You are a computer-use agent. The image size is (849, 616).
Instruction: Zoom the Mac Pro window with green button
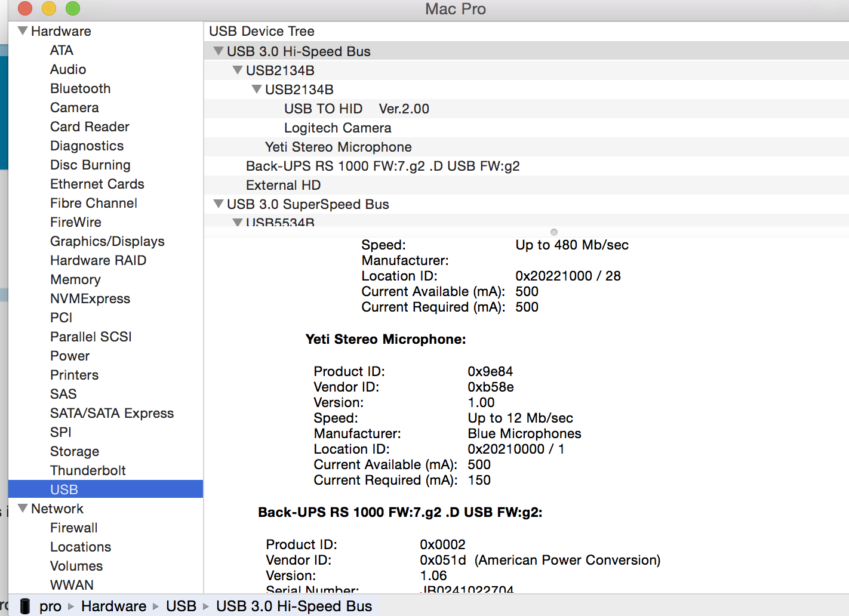pyautogui.click(x=73, y=8)
